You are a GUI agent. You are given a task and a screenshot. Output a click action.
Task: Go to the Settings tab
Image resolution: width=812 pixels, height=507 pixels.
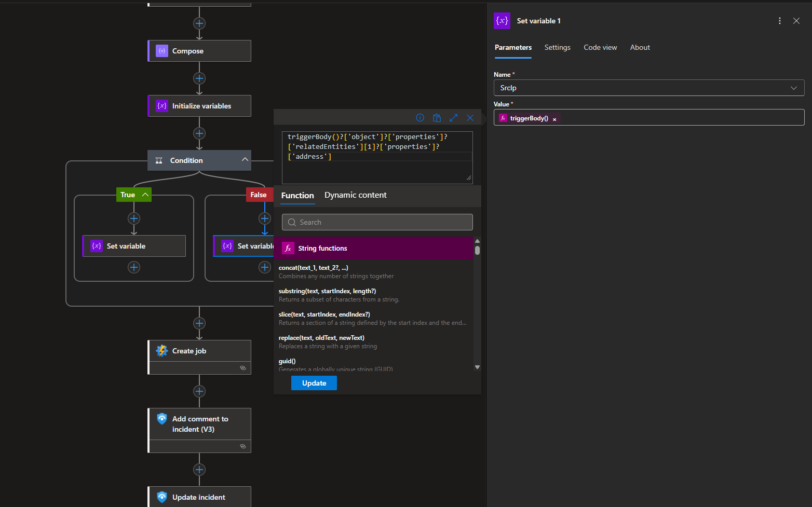click(557, 47)
